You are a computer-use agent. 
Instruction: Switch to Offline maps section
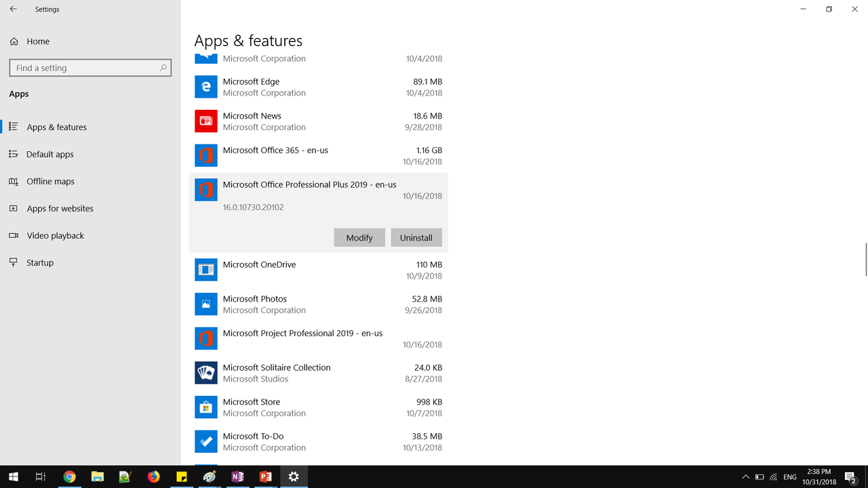50,182
